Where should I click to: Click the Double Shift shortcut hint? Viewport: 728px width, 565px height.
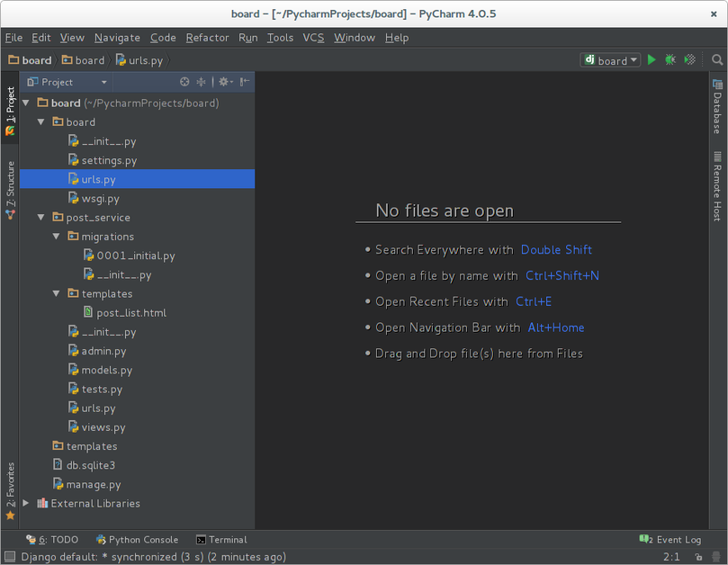pos(556,250)
